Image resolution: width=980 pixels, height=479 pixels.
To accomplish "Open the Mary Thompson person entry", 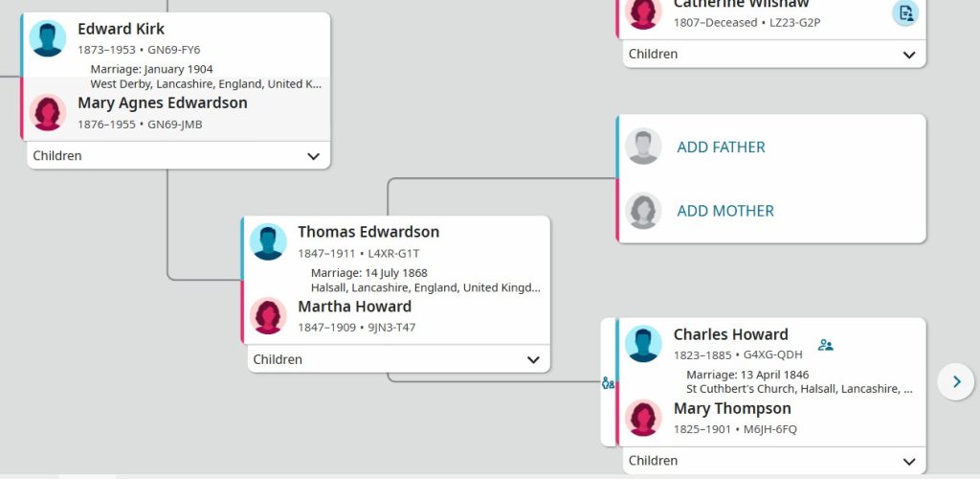I will click(x=732, y=408).
